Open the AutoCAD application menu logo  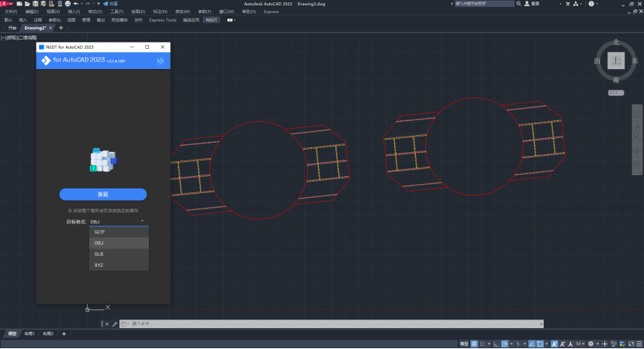[x=7, y=4]
